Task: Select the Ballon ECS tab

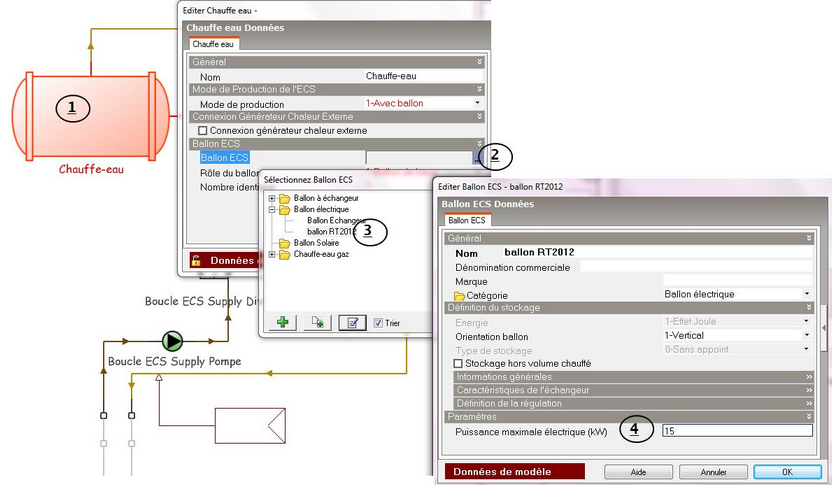Action: coord(466,220)
